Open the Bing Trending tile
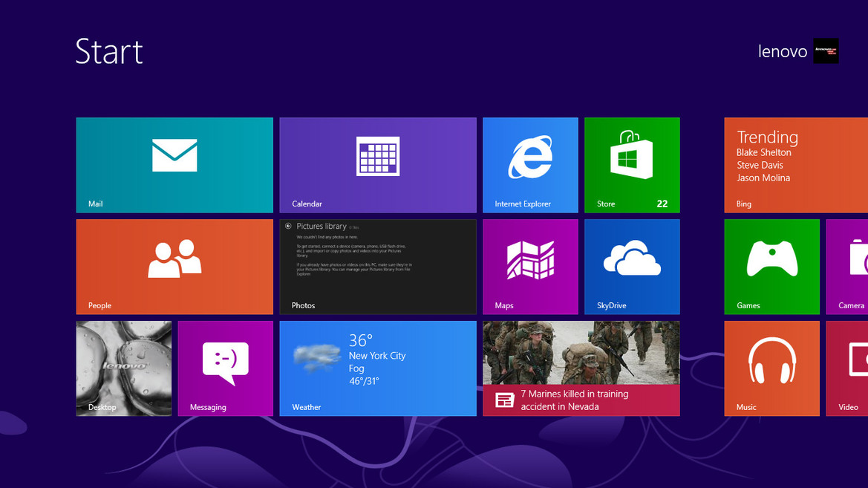 tap(796, 165)
